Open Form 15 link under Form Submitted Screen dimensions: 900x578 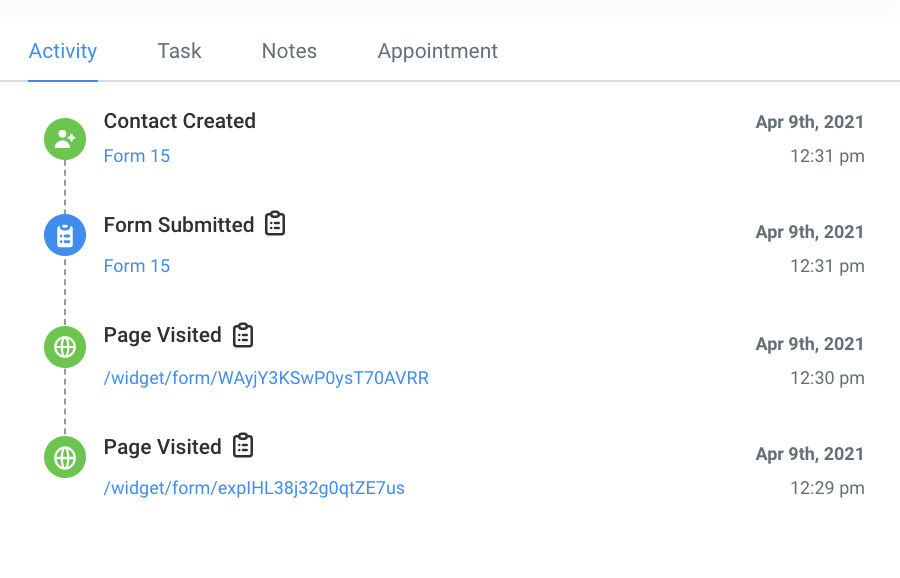pyautogui.click(x=137, y=266)
